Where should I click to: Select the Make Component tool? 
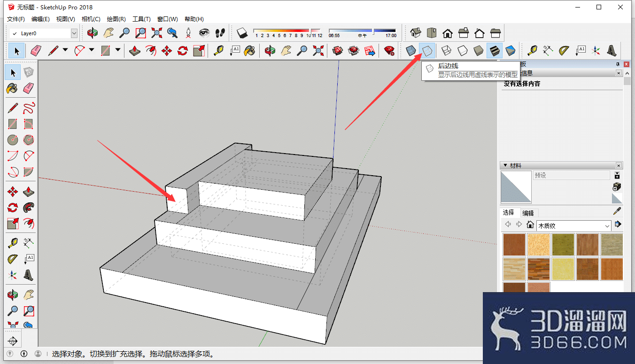tap(29, 72)
